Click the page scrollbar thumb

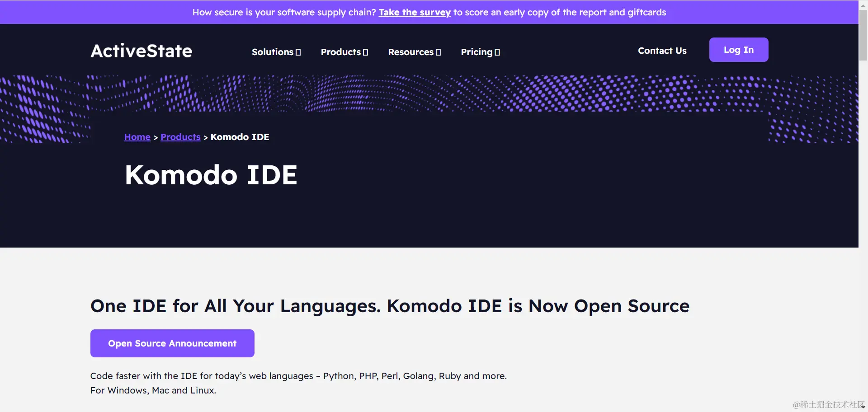point(863,35)
